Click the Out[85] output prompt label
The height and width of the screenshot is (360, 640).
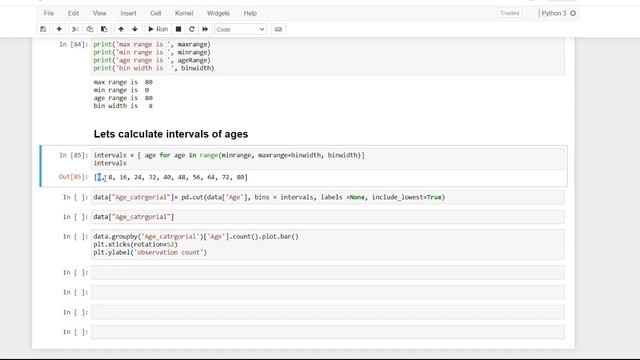click(x=73, y=177)
